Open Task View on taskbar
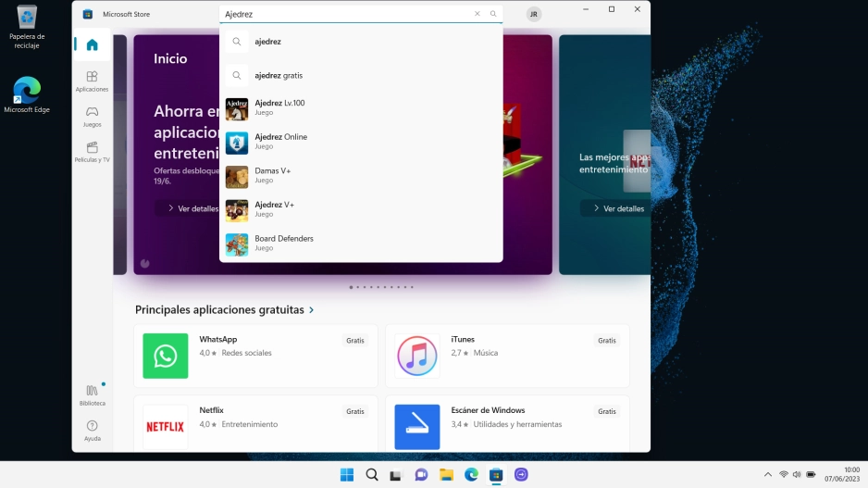 [x=396, y=475]
